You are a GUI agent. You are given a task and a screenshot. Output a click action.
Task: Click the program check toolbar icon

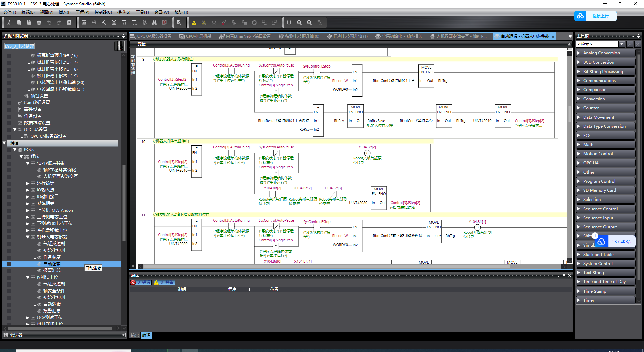pyautogui.click(x=179, y=23)
